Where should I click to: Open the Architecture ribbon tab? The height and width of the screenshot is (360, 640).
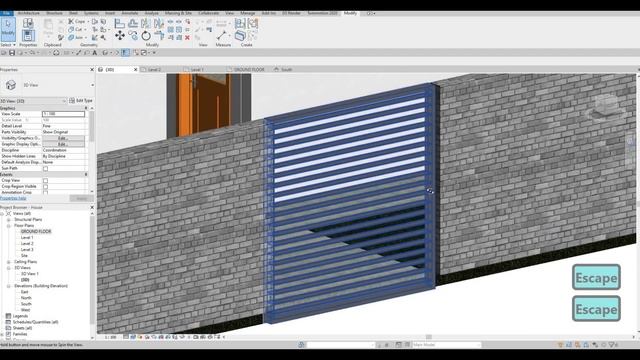(x=28, y=13)
